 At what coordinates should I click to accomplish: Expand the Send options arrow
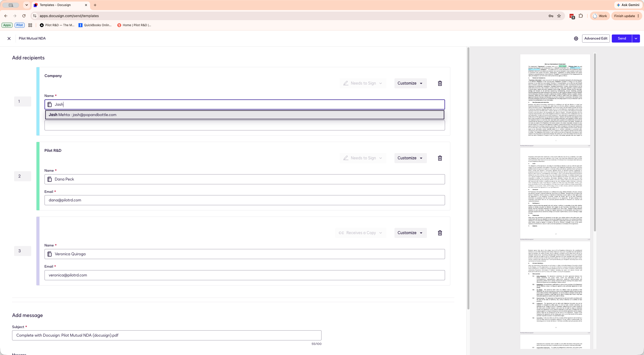pyautogui.click(x=636, y=39)
